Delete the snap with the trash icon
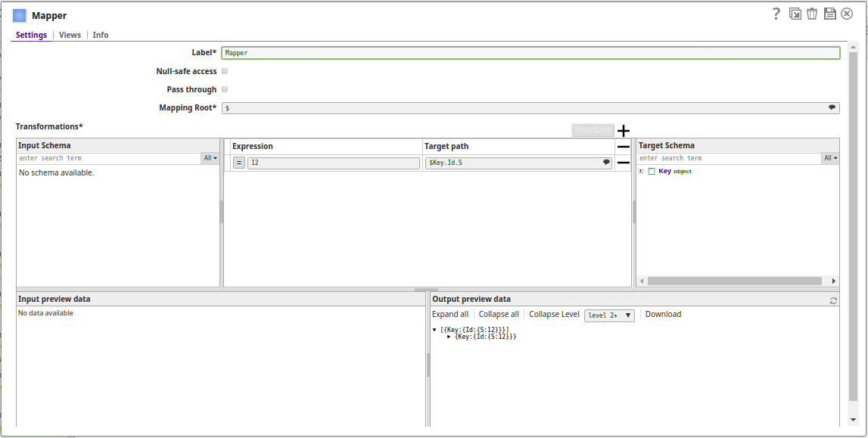Image resolution: width=868 pixels, height=438 pixels. tap(812, 14)
